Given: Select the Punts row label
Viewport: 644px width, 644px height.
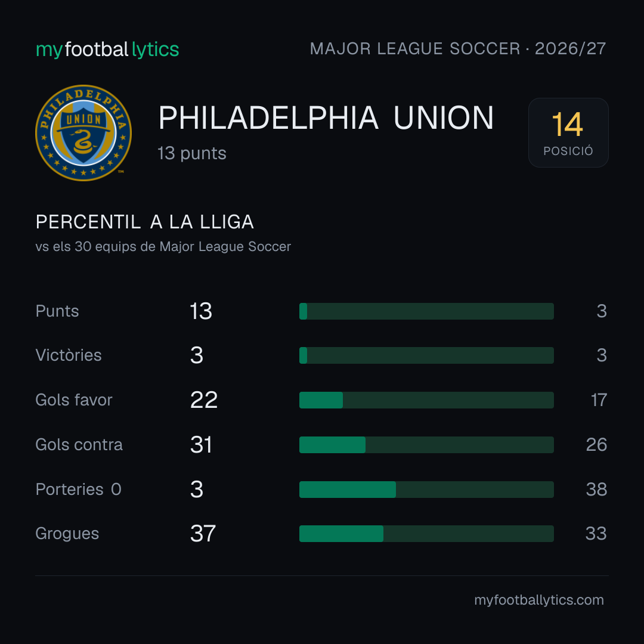Looking at the screenshot, I should pyautogui.click(x=57, y=311).
